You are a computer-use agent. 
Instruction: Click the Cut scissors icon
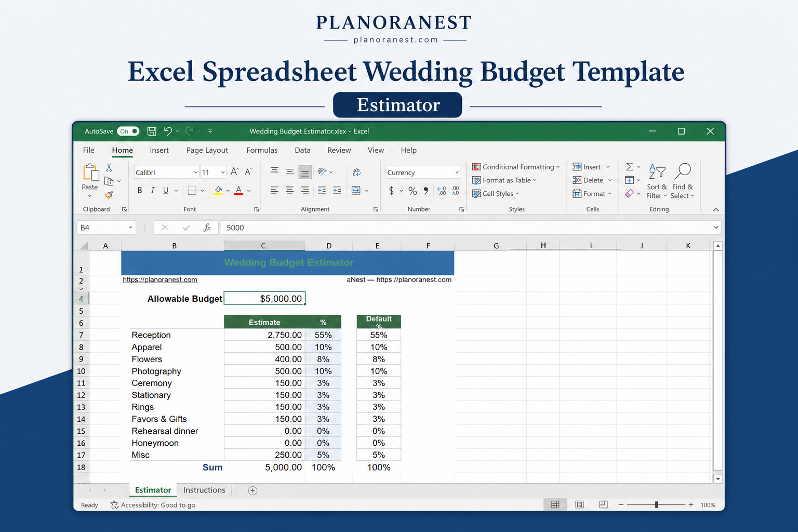click(x=109, y=167)
